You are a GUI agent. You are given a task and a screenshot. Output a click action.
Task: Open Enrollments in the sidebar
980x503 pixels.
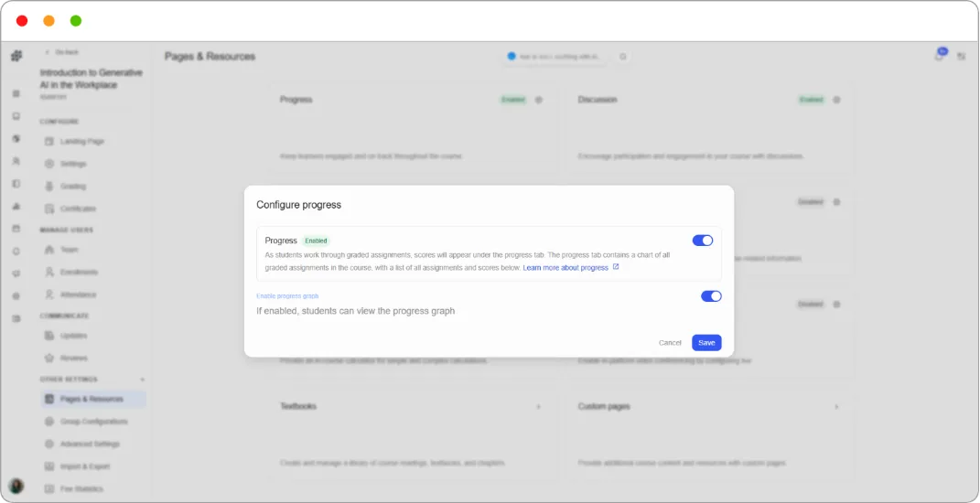(93, 273)
